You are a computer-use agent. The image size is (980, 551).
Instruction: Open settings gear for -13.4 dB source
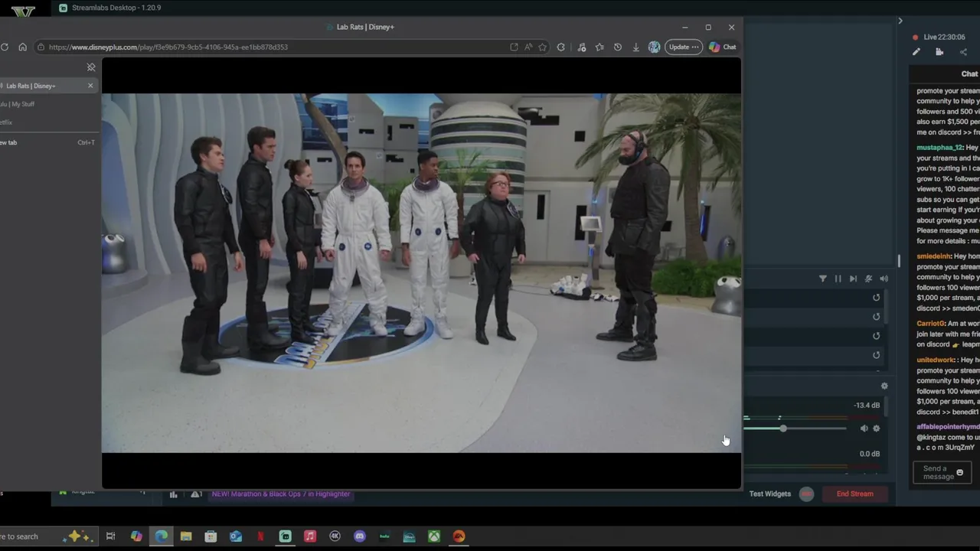tap(877, 429)
